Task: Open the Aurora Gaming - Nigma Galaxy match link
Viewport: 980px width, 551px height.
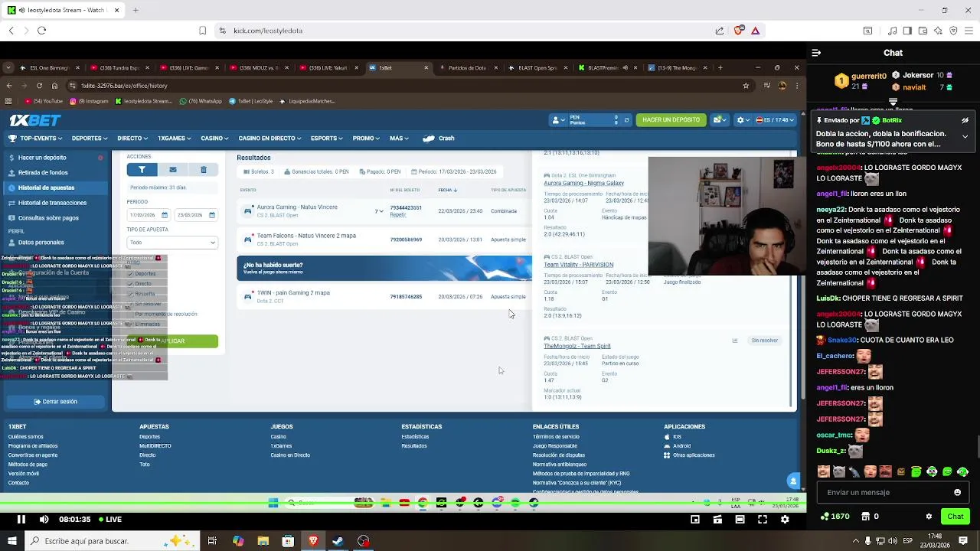Action: coord(583,183)
